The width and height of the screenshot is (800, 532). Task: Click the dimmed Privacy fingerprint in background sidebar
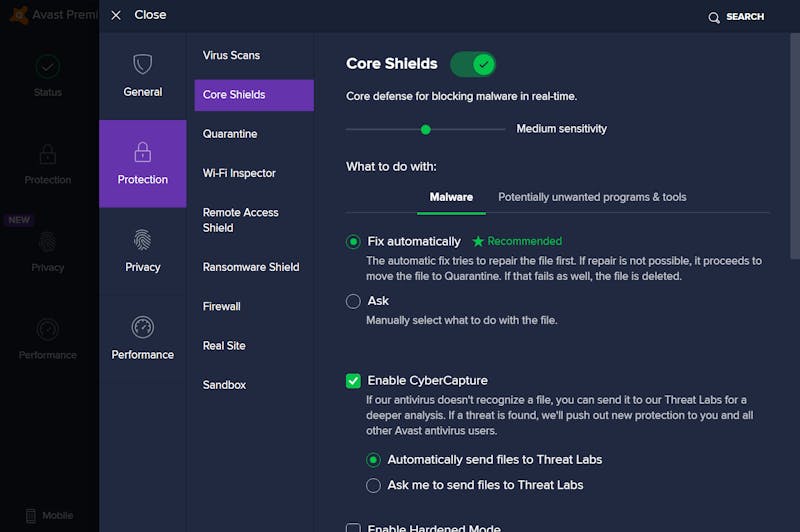click(47, 242)
